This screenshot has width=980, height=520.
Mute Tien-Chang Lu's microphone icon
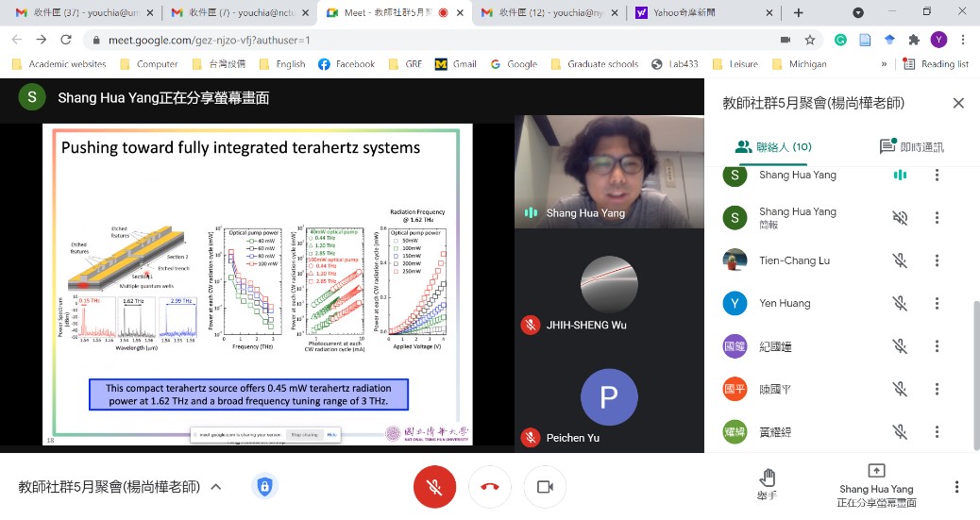(x=900, y=260)
